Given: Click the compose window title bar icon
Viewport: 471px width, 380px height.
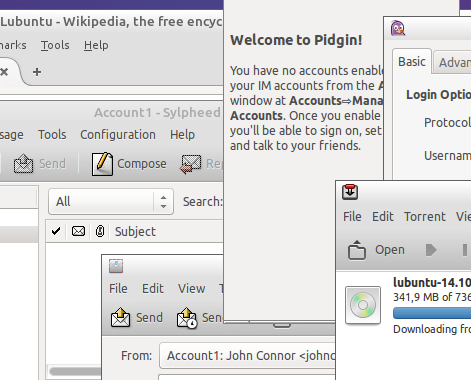Looking at the screenshot, I should coord(116,266).
